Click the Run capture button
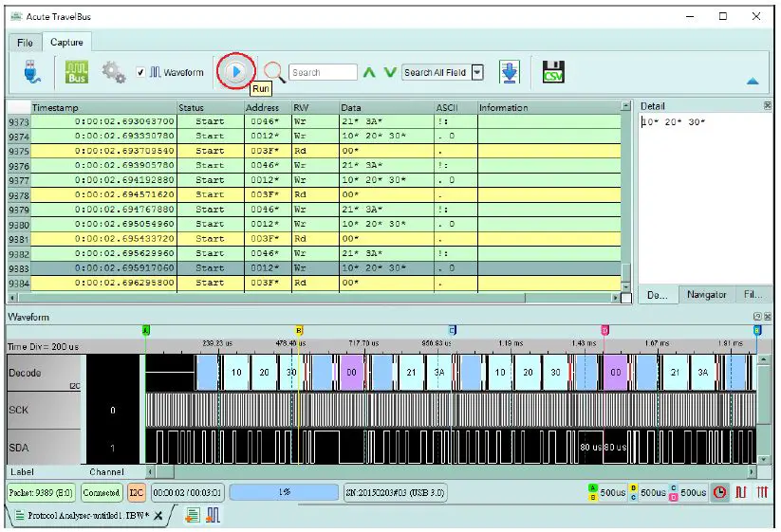This screenshot has height=532, width=781. pyautogui.click(x=235, y=71)
